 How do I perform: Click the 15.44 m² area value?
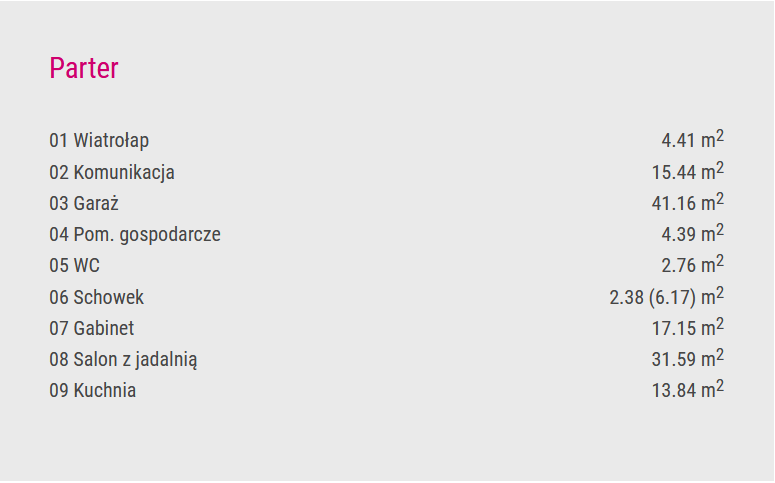pyautogui.click(x=688, y=171)
